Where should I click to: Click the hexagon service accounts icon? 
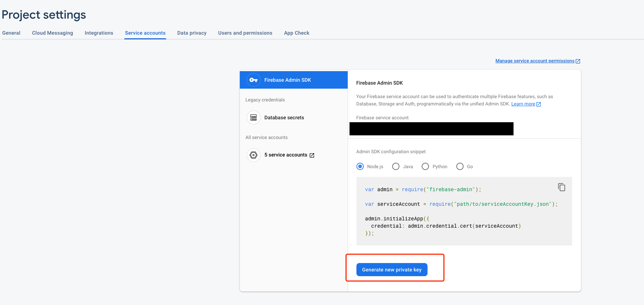click(253, 155)
